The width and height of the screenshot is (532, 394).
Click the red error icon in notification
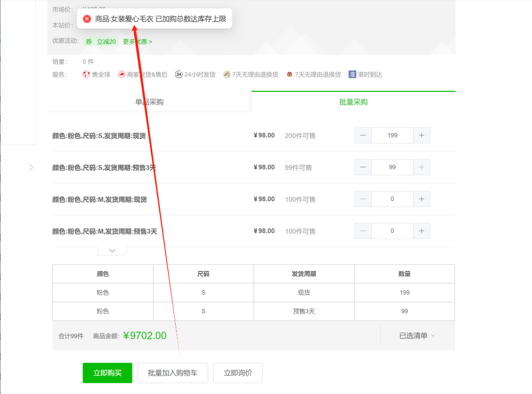click(x=87, y=19)
